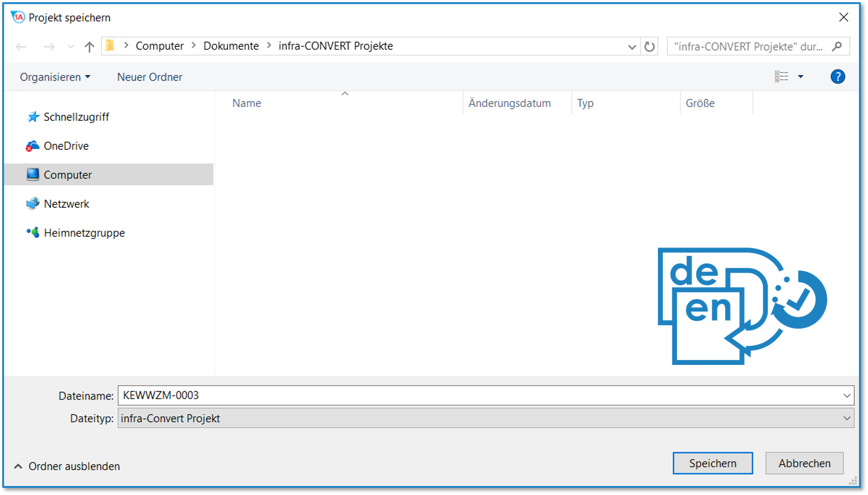This screenshot has width=868, height=495.
Task: Click the up-arrow parent folder icon
Action: (x=89, y=47)
